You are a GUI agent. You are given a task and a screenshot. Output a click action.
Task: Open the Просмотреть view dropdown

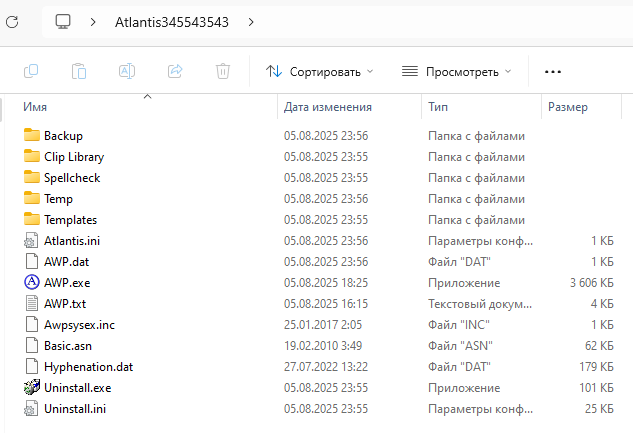(457, 72)
